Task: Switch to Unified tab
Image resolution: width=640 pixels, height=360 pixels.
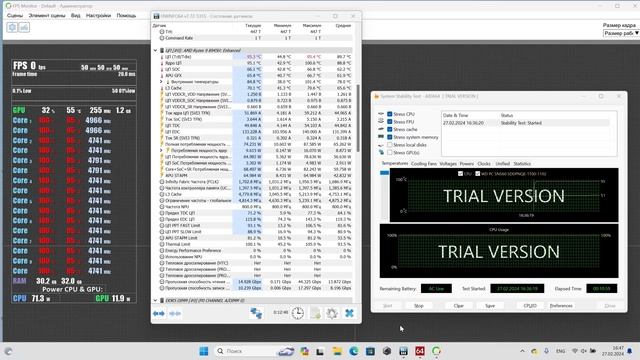Action: coord(502,164)
